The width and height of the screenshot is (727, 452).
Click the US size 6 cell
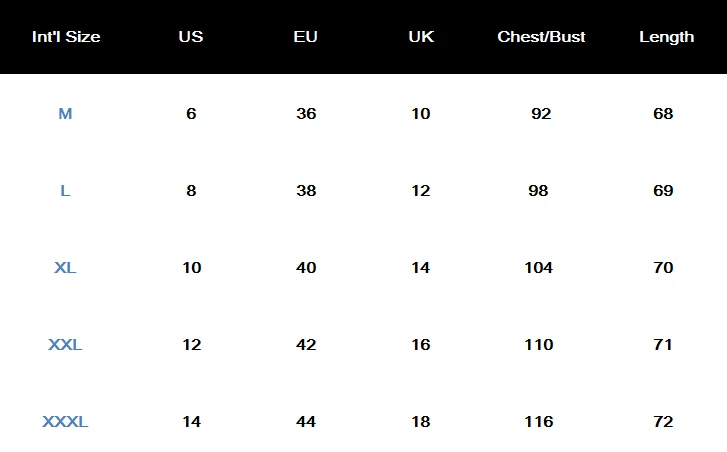point(191,114)
